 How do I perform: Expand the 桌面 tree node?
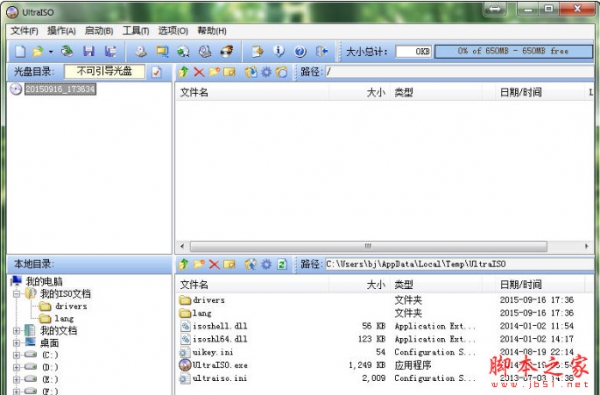point(16,343)
